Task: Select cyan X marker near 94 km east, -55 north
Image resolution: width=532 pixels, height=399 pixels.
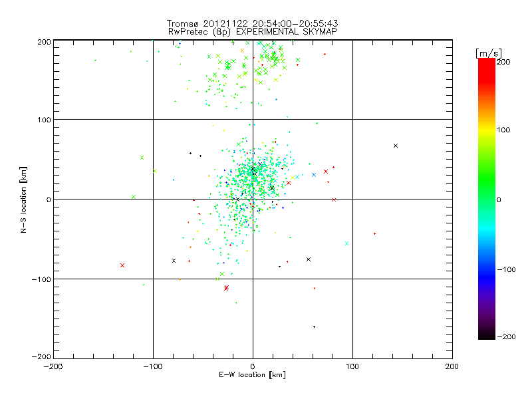Action: [346, 243]
